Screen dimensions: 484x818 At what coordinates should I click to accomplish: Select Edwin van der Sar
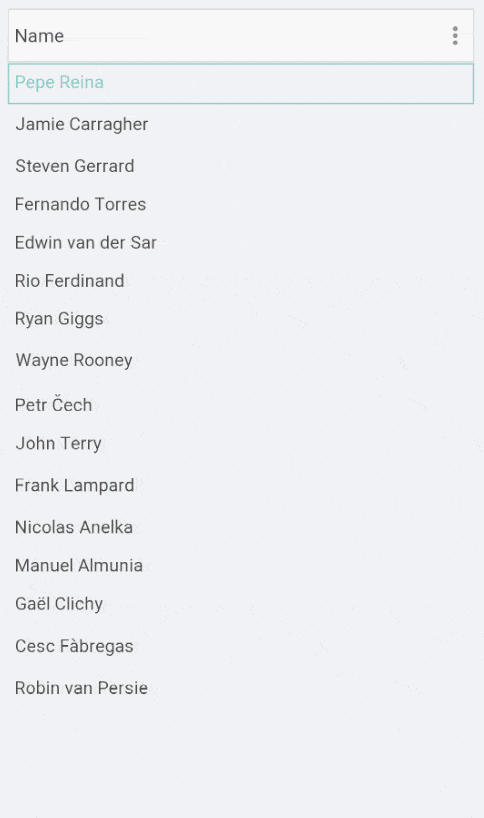coord(241,243)
